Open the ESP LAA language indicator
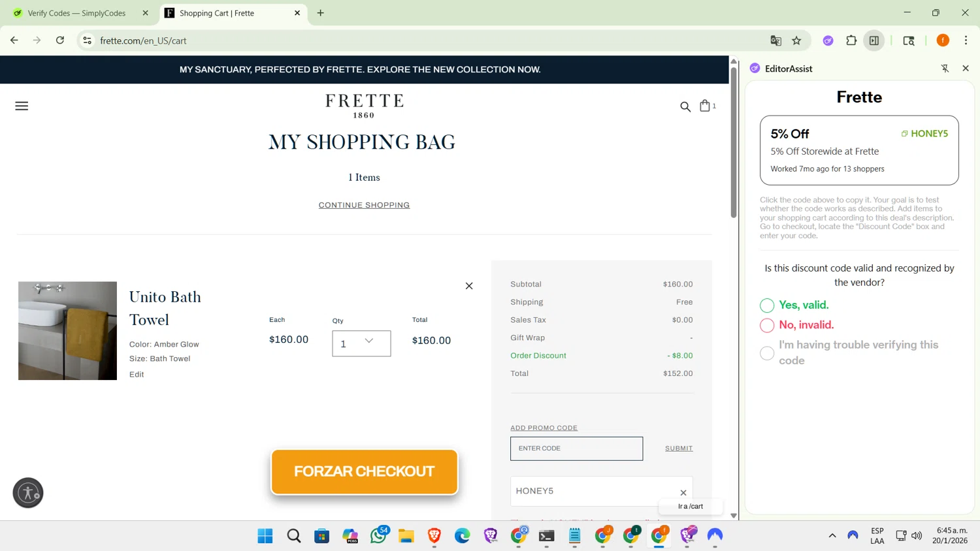The height and width of the screenshot is (551, 980). point(877,536)
